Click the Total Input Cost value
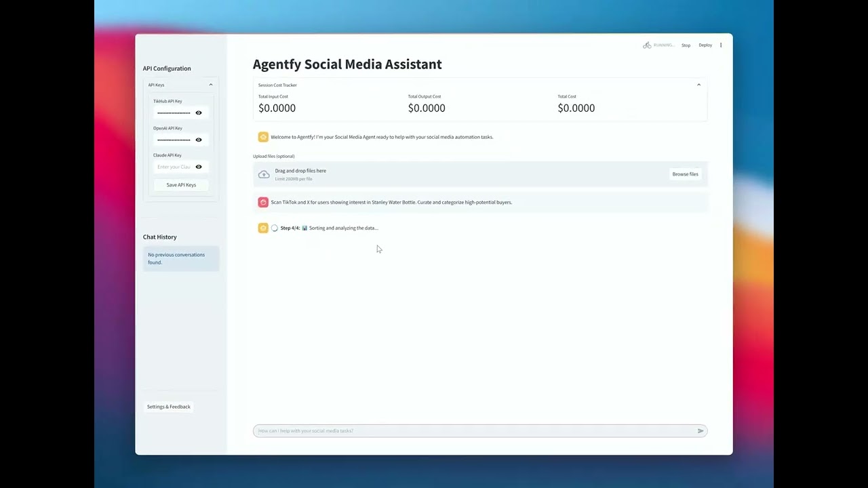The image size is (868, 488). pyautogui.click(x=277, y=108)
